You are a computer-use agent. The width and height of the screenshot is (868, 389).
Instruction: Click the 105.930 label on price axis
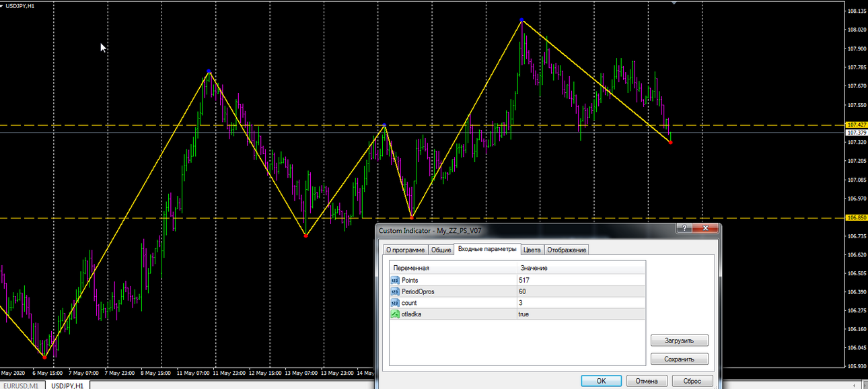[857, 366]
